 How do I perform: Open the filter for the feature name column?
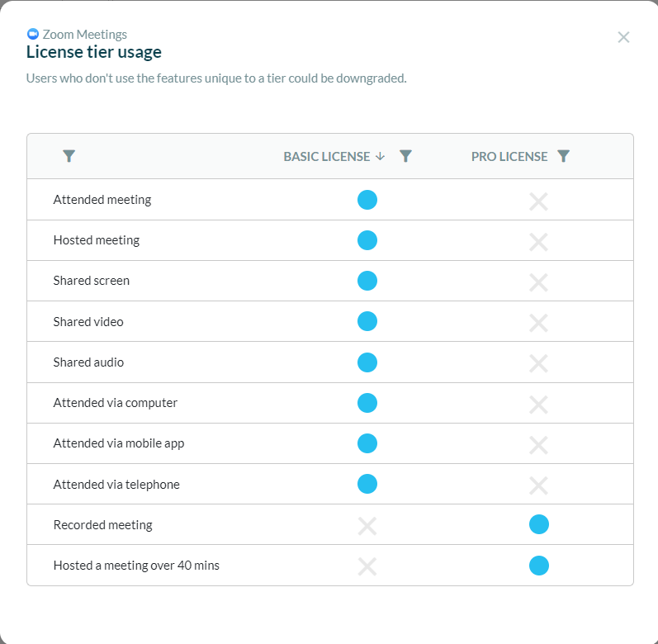click(x=69, y=156)
